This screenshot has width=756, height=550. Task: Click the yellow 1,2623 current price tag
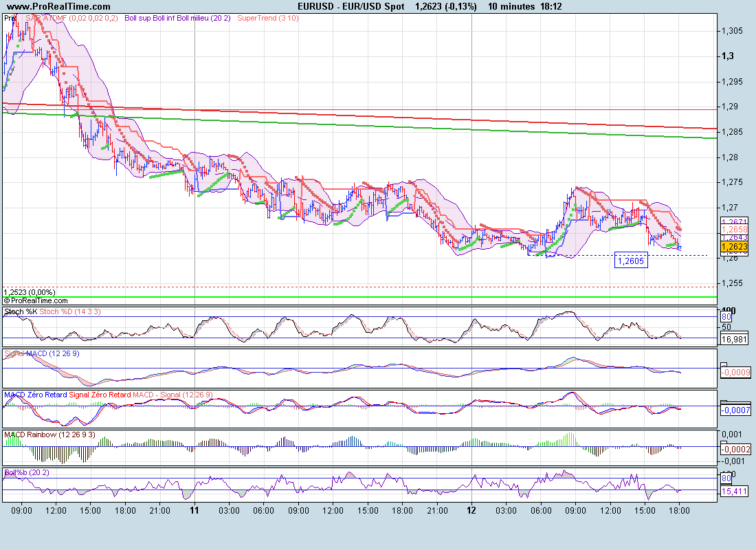[x=734, y=247]
